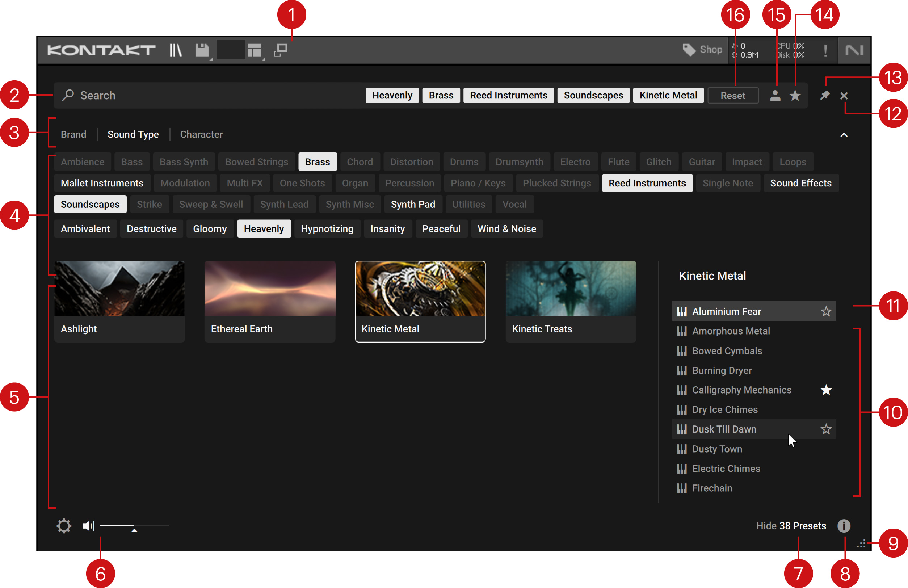Click the info icon beside presets count
The width and height of the screenshot is (908, 588).
[x=844, y=526]
